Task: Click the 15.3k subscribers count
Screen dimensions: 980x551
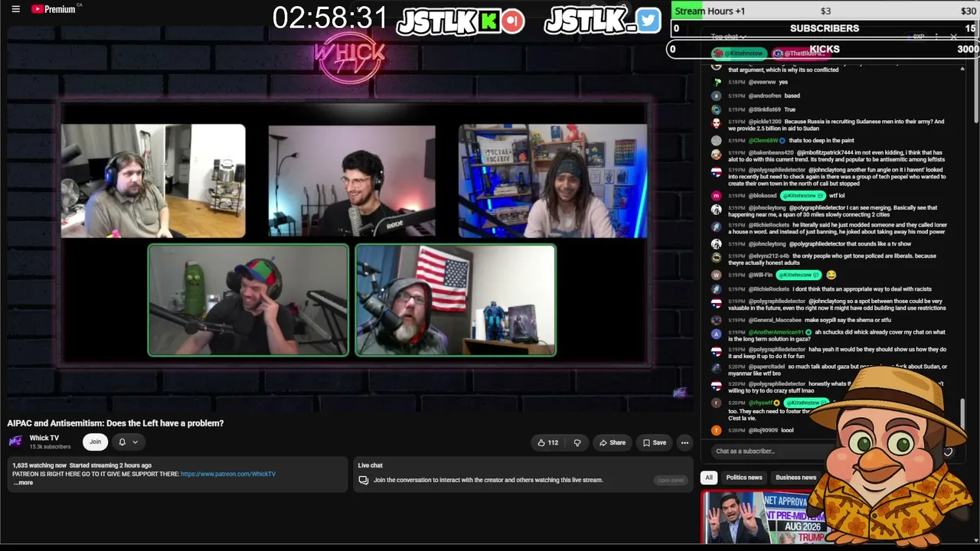Action: point(50,447)
